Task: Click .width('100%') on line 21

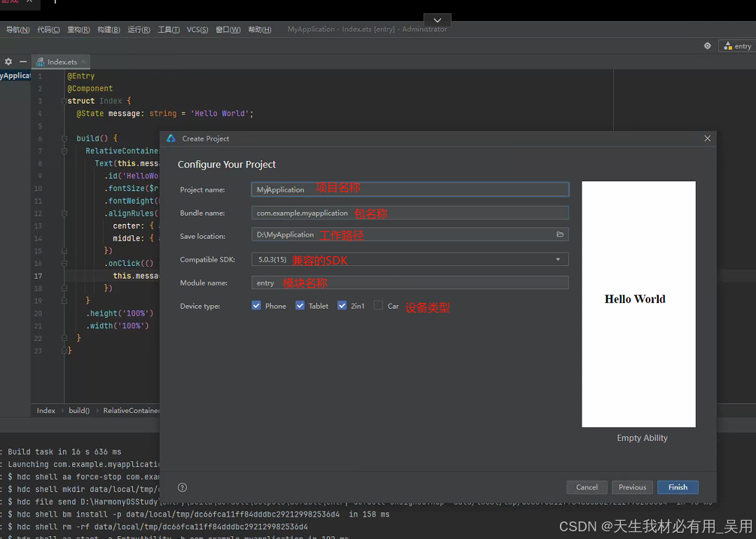Action: [x=118, y=326]
